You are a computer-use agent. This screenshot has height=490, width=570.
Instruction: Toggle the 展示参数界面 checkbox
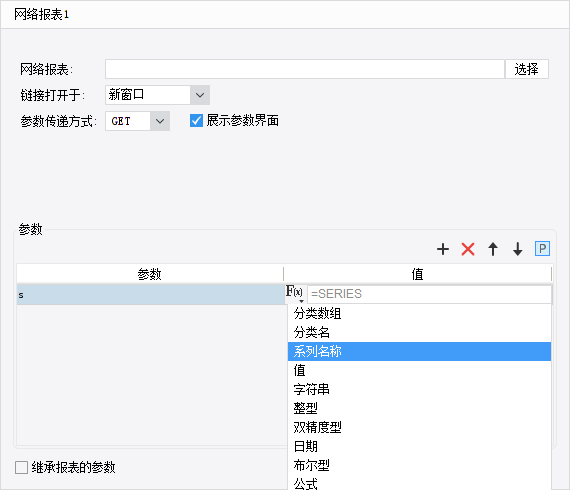click(x=196, y=121)
